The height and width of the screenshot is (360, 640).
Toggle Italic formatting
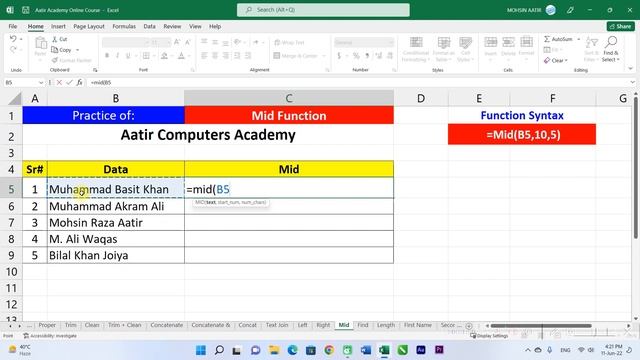point(117,56)
